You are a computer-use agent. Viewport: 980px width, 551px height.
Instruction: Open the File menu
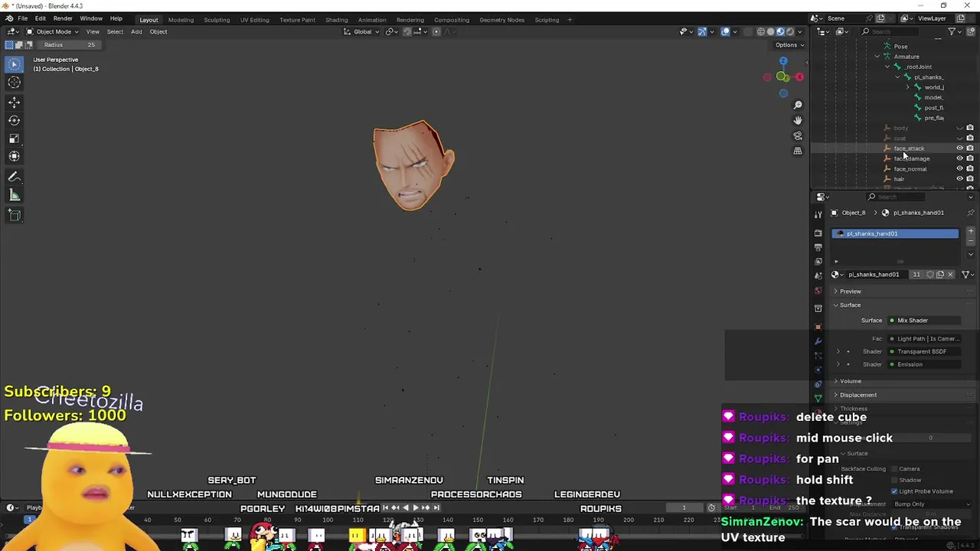[x=23, y=18]
